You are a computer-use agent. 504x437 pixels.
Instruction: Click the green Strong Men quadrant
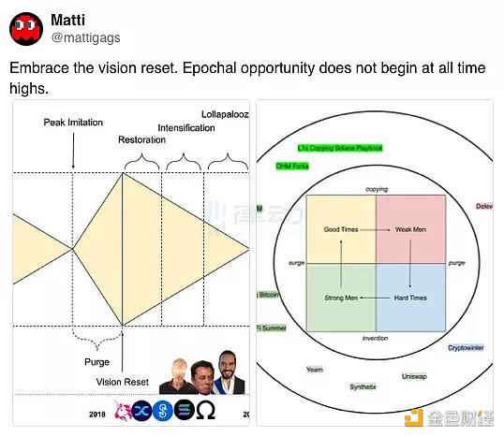coord(341,298)
